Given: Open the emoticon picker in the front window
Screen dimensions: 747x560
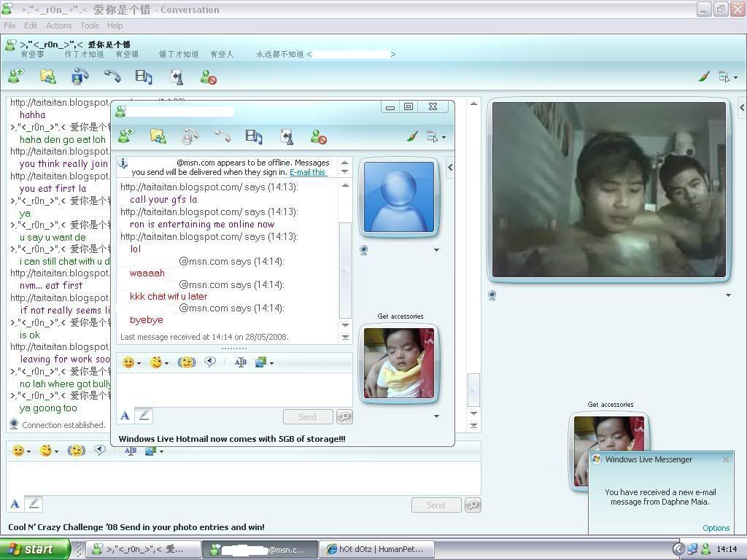Looking at the screenshot, I should pyautogui.click(x=128, y=362).
